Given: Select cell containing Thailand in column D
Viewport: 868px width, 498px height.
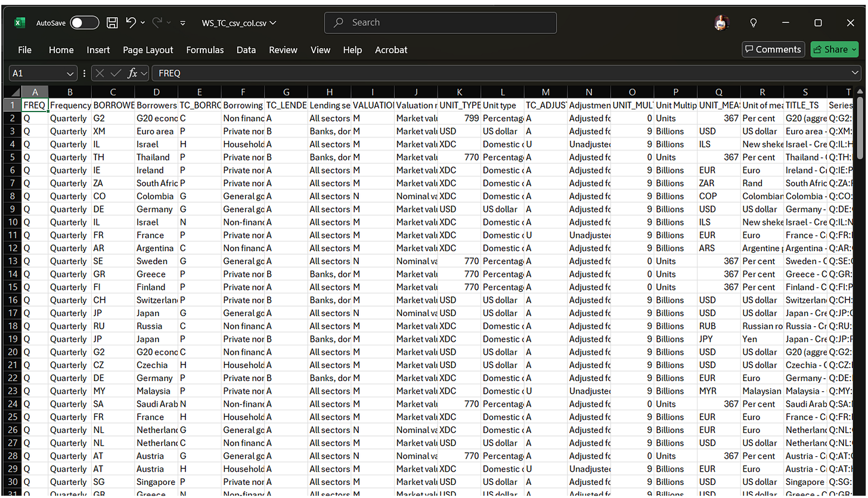Looking at the screenshot, I should pos(156,157).
